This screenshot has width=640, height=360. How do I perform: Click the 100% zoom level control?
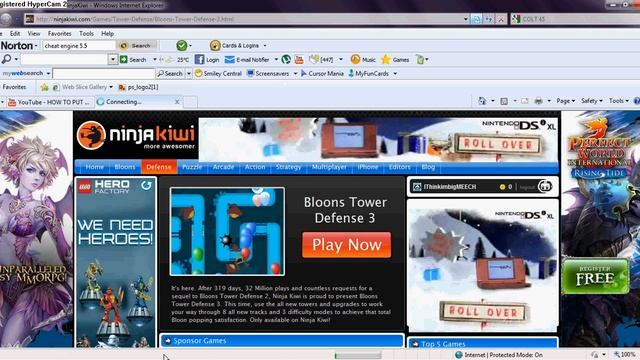point(624,355)
